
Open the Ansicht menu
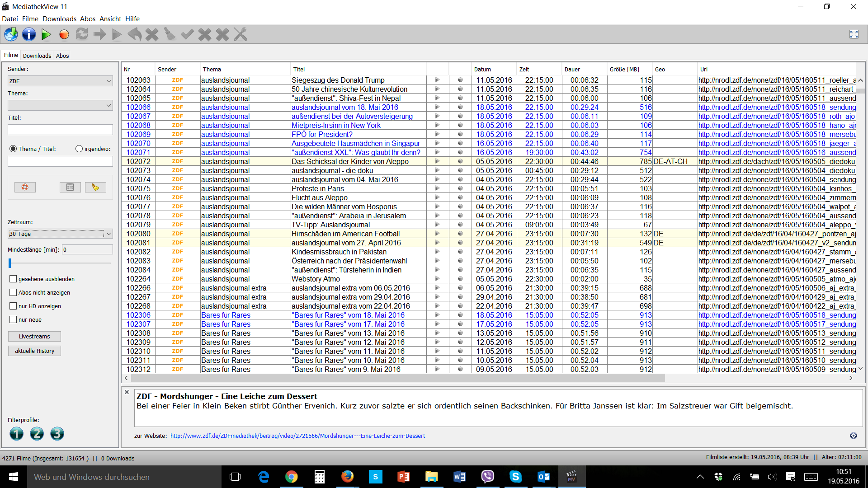(110, 19)
